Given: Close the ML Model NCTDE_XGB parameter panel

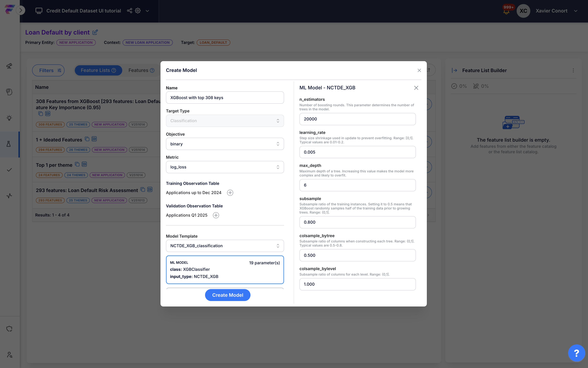Looking at the screenshot, I should click(x=416, y=88).
